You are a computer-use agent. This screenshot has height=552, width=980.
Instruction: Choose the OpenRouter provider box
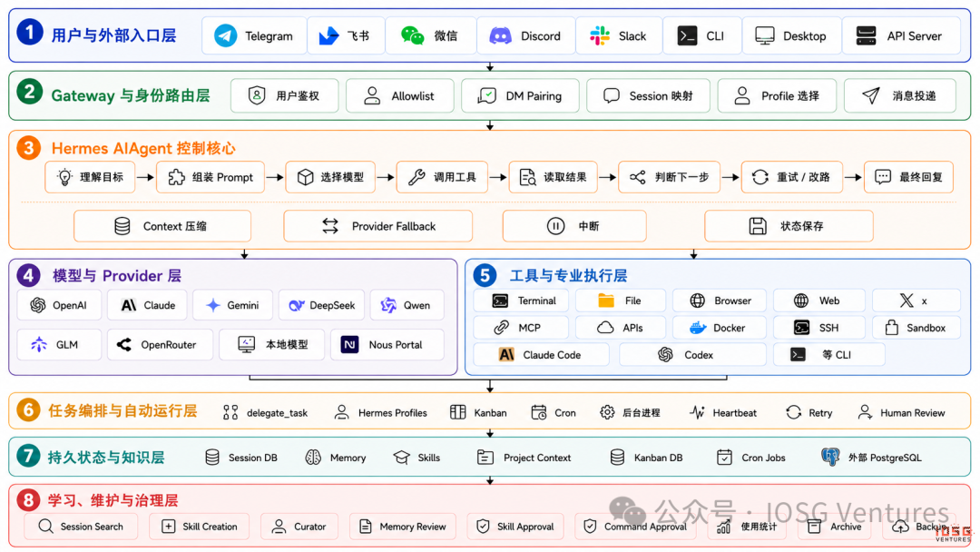[160, 344]
